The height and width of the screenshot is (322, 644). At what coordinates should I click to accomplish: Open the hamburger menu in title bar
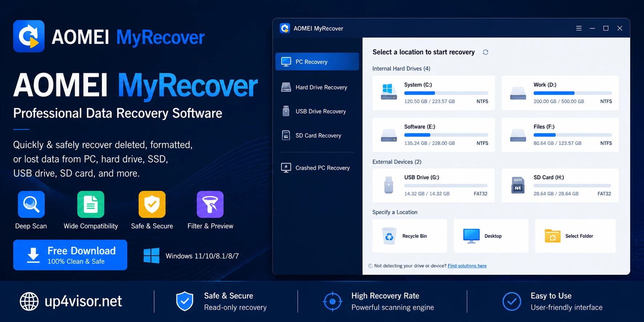579,28
